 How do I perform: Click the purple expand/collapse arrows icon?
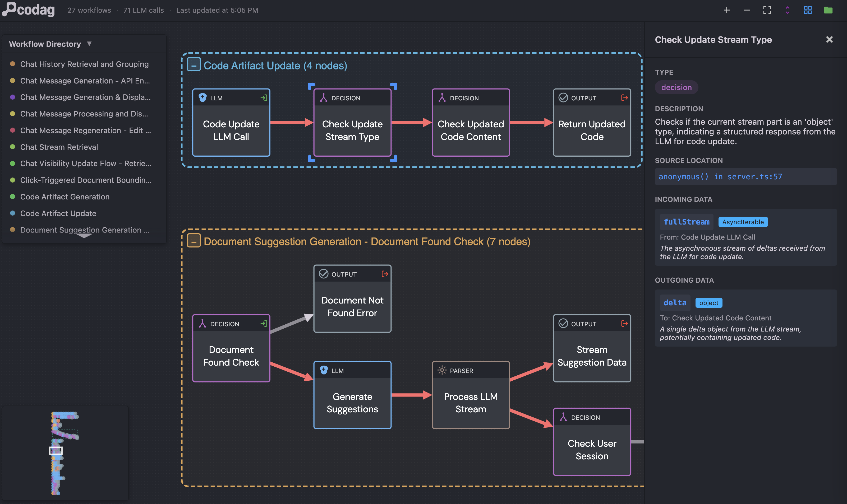click(787, 10)
